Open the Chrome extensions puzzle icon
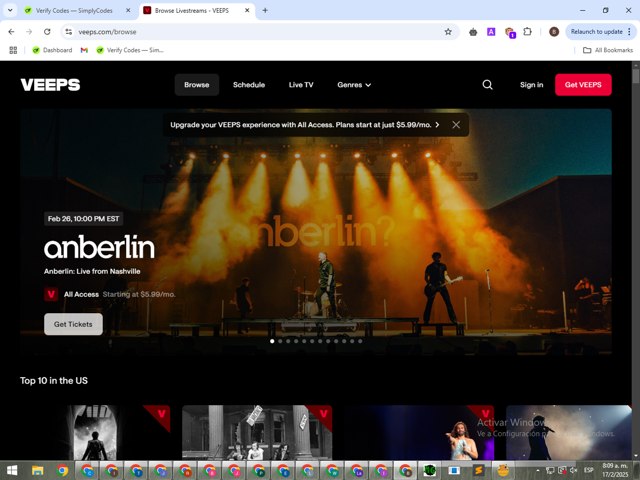This screenshot has width=640, height=480. tap(527, 32)
